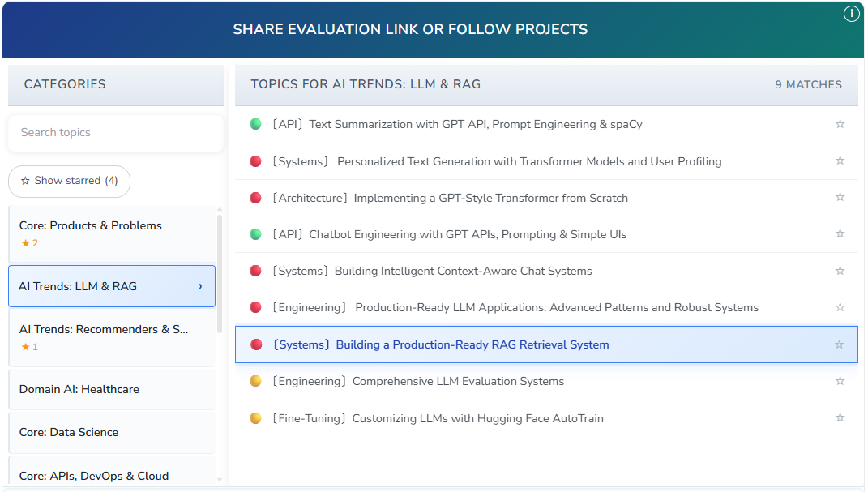The image size is (868, 492).
Task: Click star icon for Production-Ready LLM Applications
Action: pos(840,307)
